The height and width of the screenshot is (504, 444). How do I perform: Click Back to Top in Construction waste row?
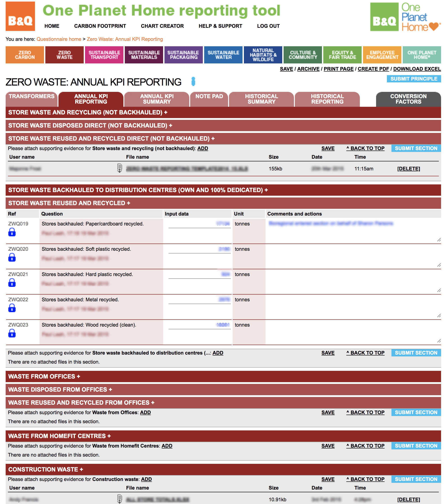click(365, 479)
